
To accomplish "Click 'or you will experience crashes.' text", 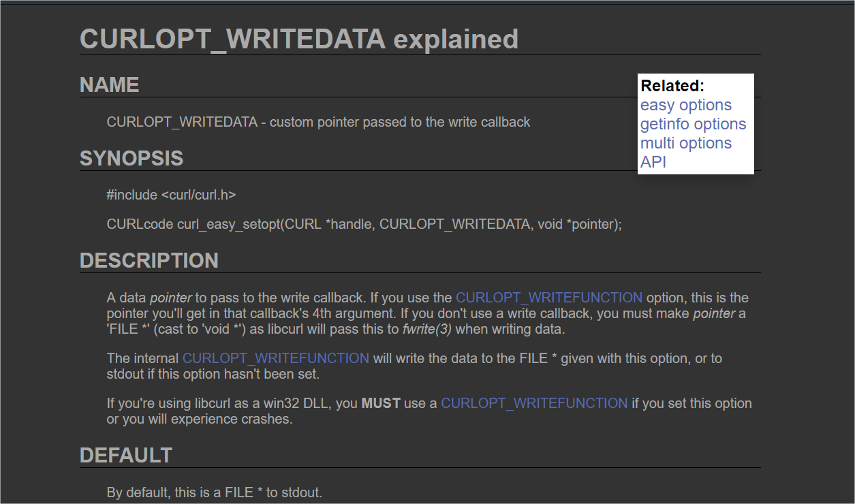I will click(200, 420).
